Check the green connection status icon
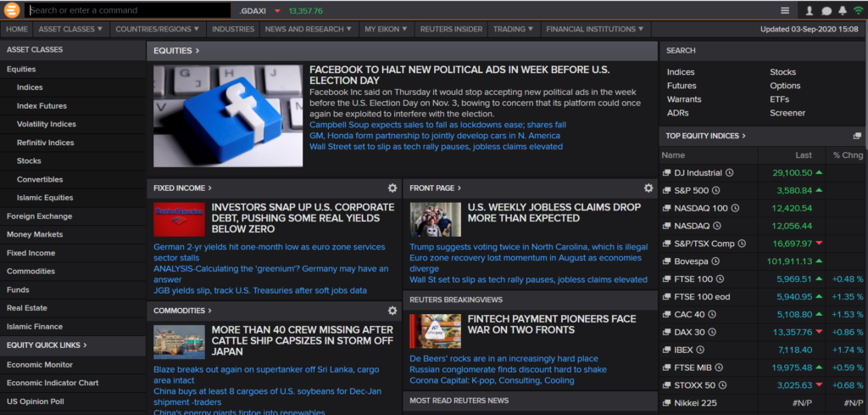 point(858,10)
